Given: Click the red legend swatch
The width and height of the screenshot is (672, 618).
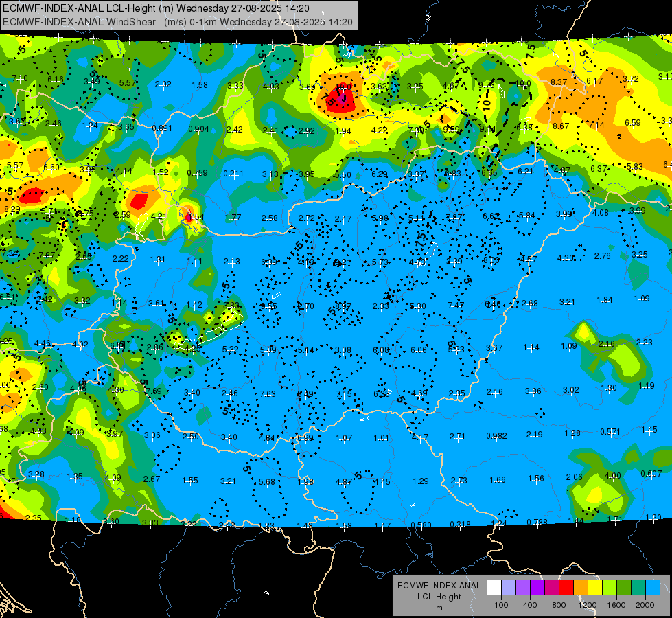Looking at the screenshot, I should tap(566, 587).
